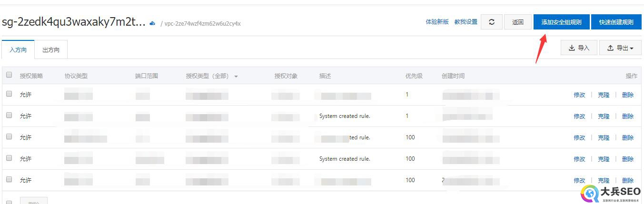The height and width of the screenshot is (204, 644).
Task: Click 允许 in the first rule row
Action: tap(26, 95)
